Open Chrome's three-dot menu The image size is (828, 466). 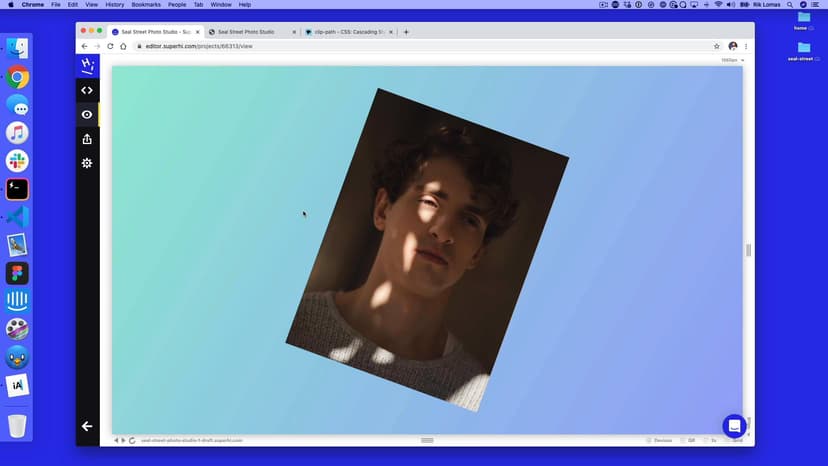pyautogui.click(x=746, y=46)
